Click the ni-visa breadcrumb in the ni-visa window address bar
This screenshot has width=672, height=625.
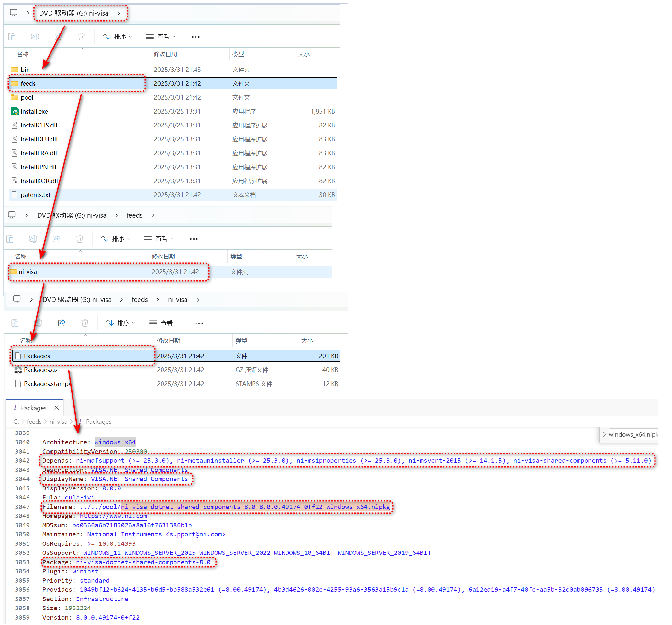[x=177, y=299]
